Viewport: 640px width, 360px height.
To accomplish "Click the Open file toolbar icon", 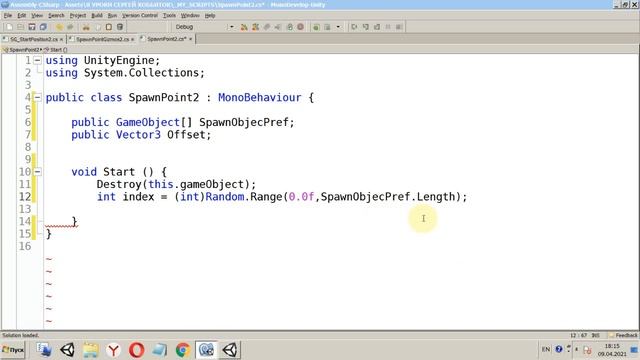I will 20,27.
